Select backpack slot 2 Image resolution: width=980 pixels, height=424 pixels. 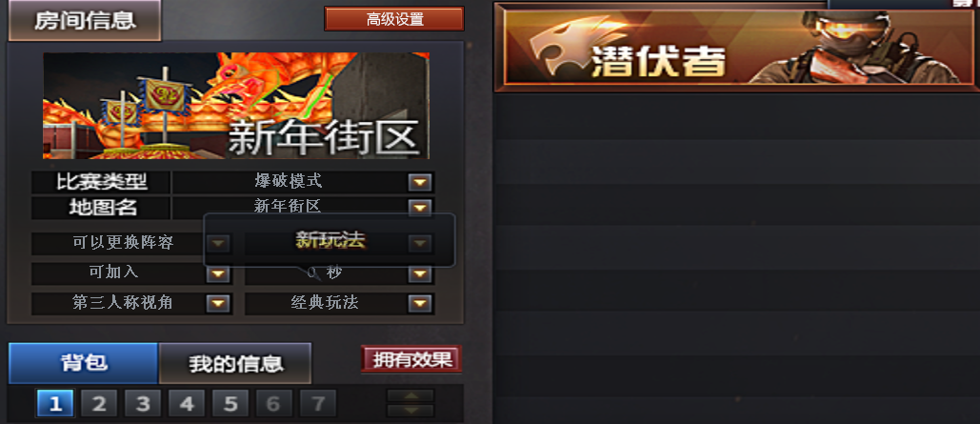[99, 403]
